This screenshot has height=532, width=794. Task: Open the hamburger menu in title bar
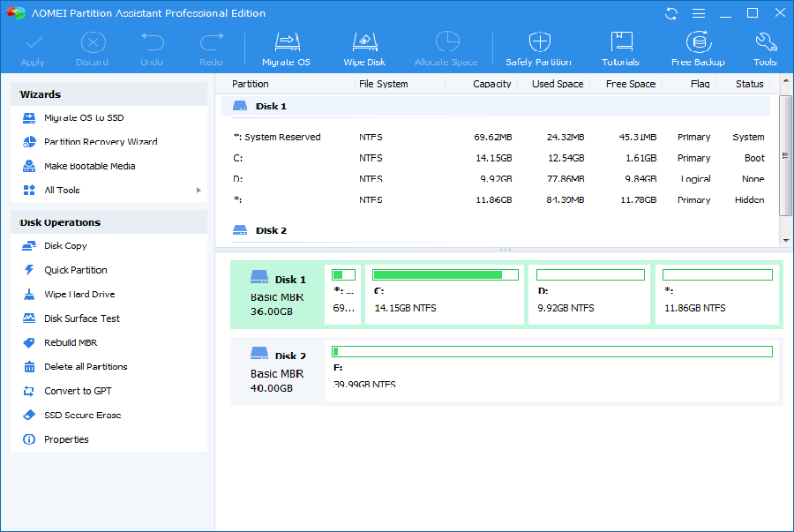[699, 13]
